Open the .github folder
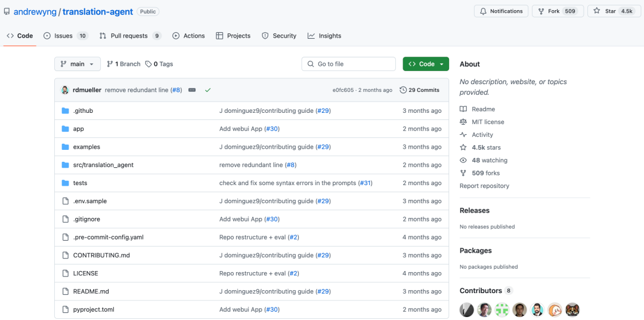 point(83,110)
